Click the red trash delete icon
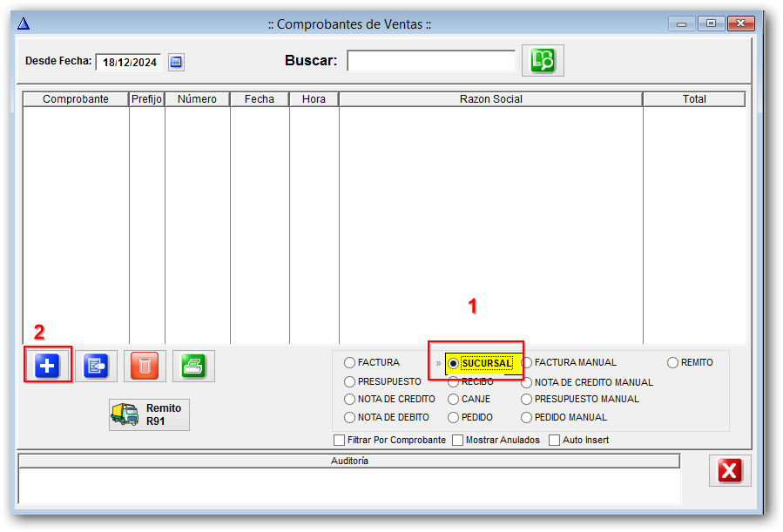This screenshot has width=783, height=532. tap(145, 367)
